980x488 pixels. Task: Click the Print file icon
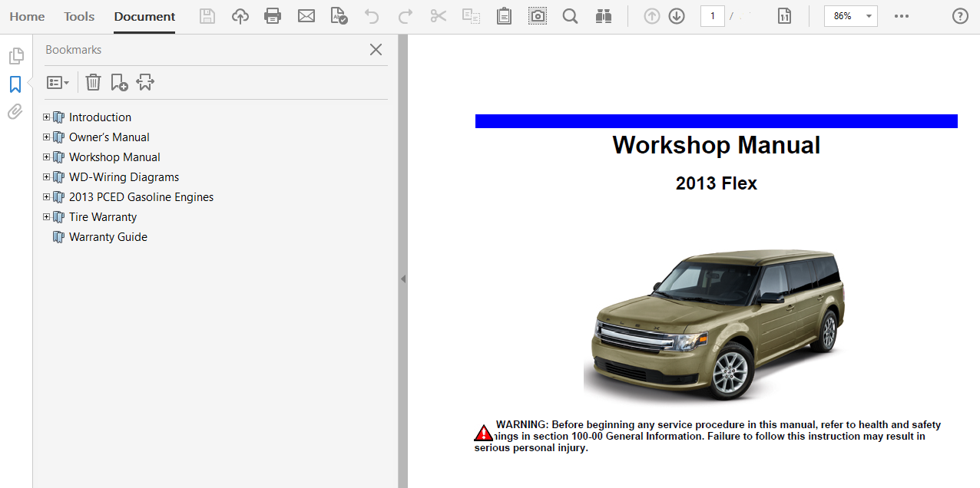coord(273,16)
